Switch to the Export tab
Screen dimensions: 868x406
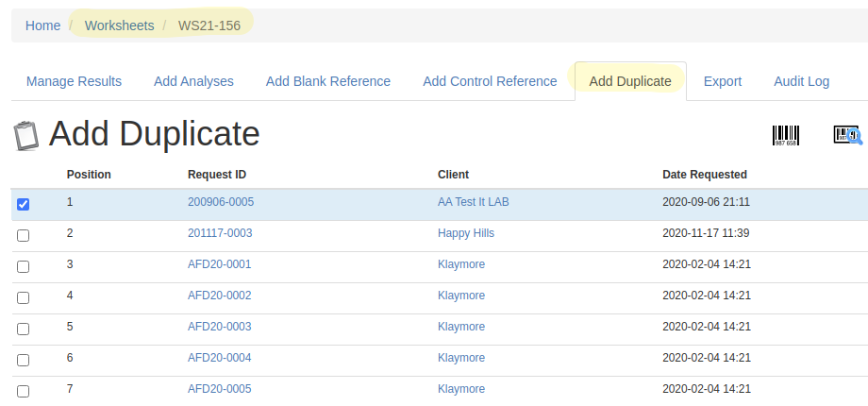click(x=723, y=81)
